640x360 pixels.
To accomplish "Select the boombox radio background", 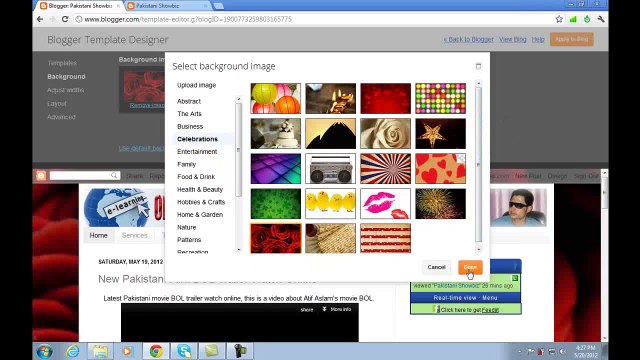I will (331, 169).
